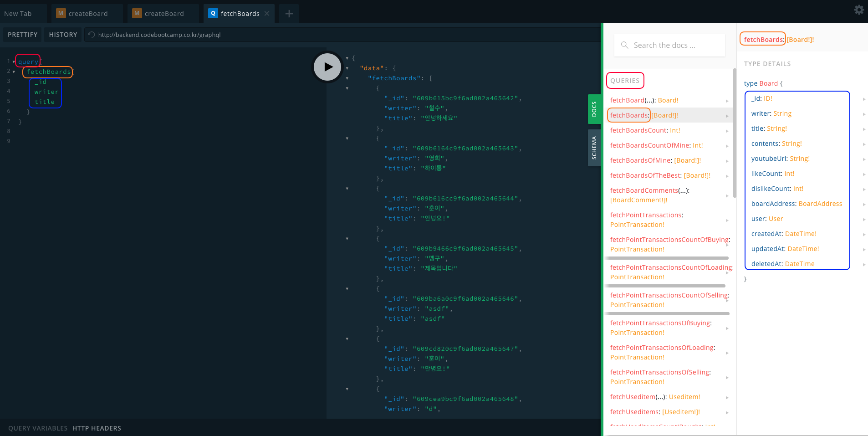Add a new tab with plus icon
This screenshot has height=436, width=868.
(289, 14)
